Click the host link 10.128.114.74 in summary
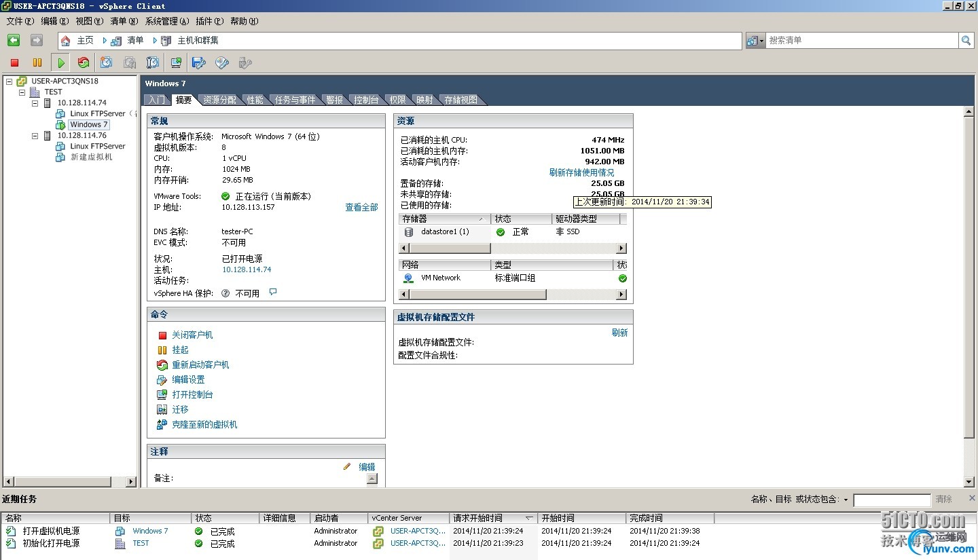The height and width of the screenshot is (560, 978). pyautogui.click(x=247, y=270)
